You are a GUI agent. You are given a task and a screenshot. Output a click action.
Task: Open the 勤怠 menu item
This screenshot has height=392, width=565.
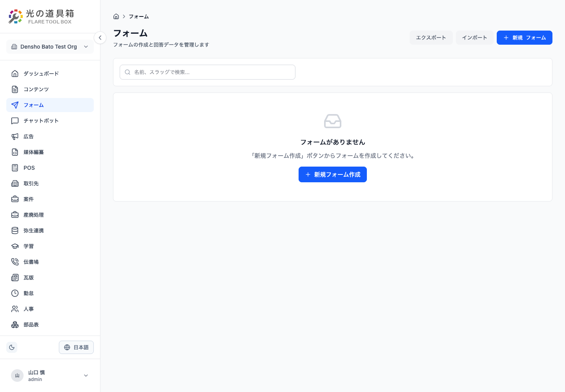(x=50, y=293)
